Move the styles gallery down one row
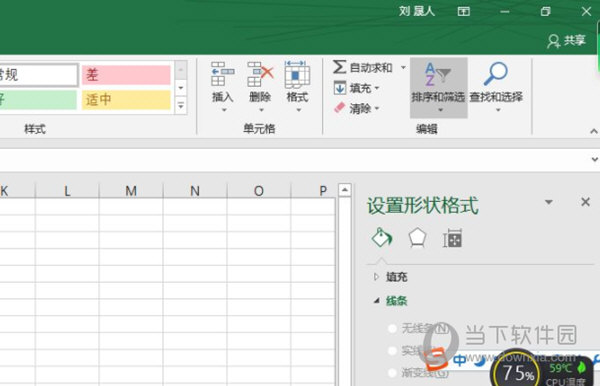600x386 pixels. pos(181,88)
